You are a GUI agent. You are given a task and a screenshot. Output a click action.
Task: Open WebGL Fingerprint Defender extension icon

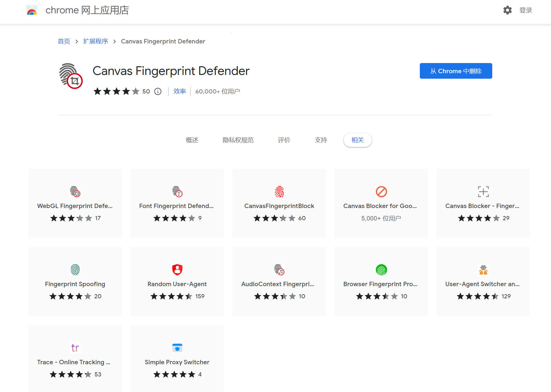click(75, 192)
